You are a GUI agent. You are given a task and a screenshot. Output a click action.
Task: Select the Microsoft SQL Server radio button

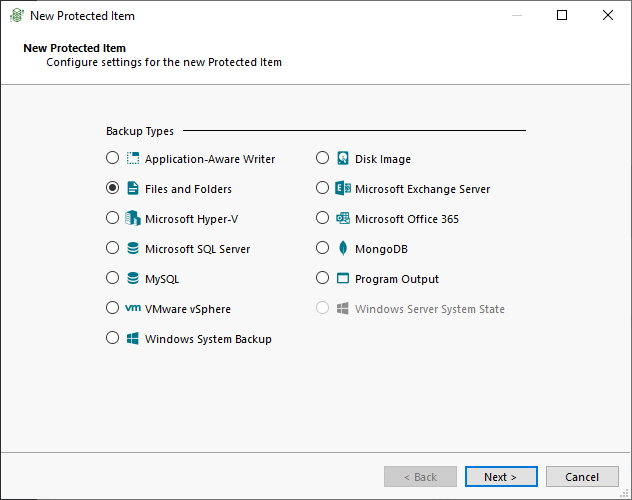coord(112,248)
